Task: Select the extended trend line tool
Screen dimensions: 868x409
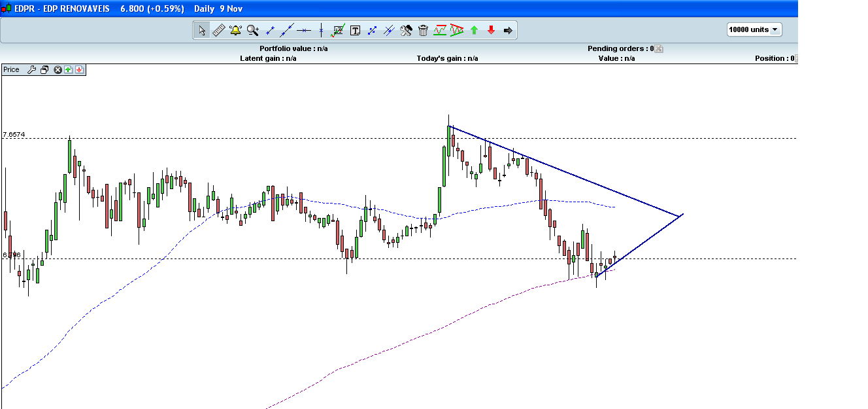Action: [287, 30]
